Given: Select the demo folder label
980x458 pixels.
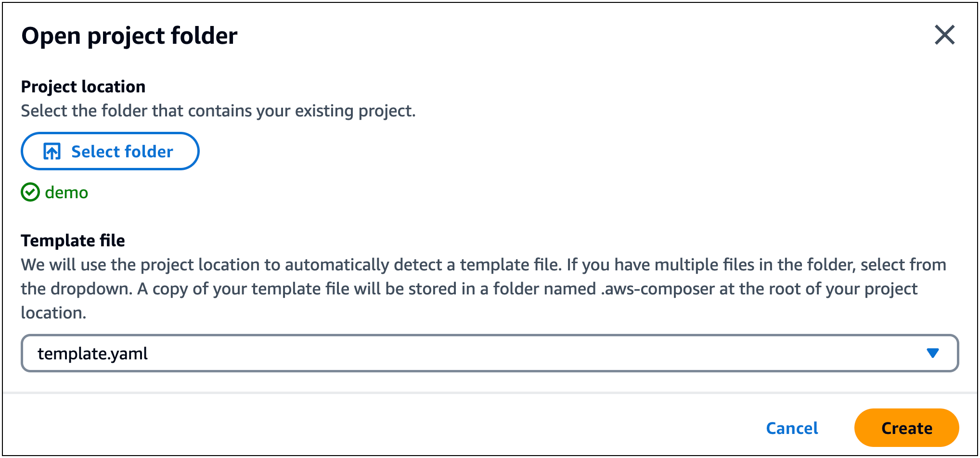Looking at the screenshot, I should pos(66,192).
